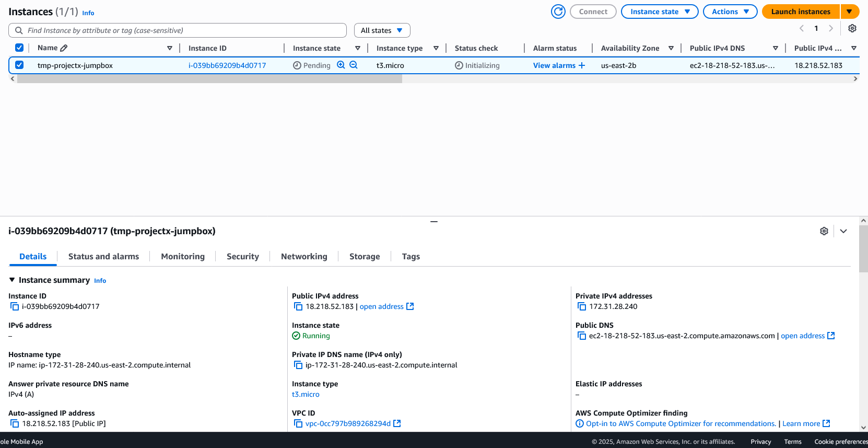This screenshot has height=448, width=868.
Task: Copy the VPC ID value
Action: [298, 424]
